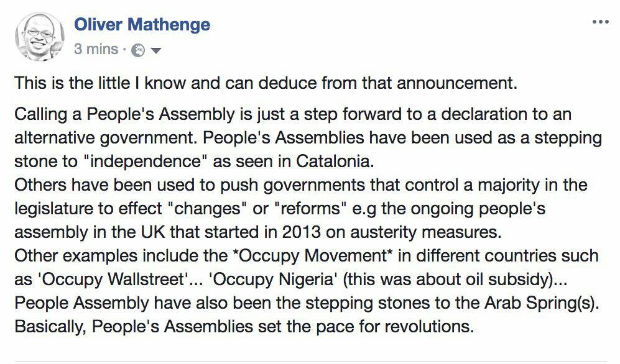The image size is (620, 364).
Task: Open the '3 mins' timestamp link
Action: 96,50
